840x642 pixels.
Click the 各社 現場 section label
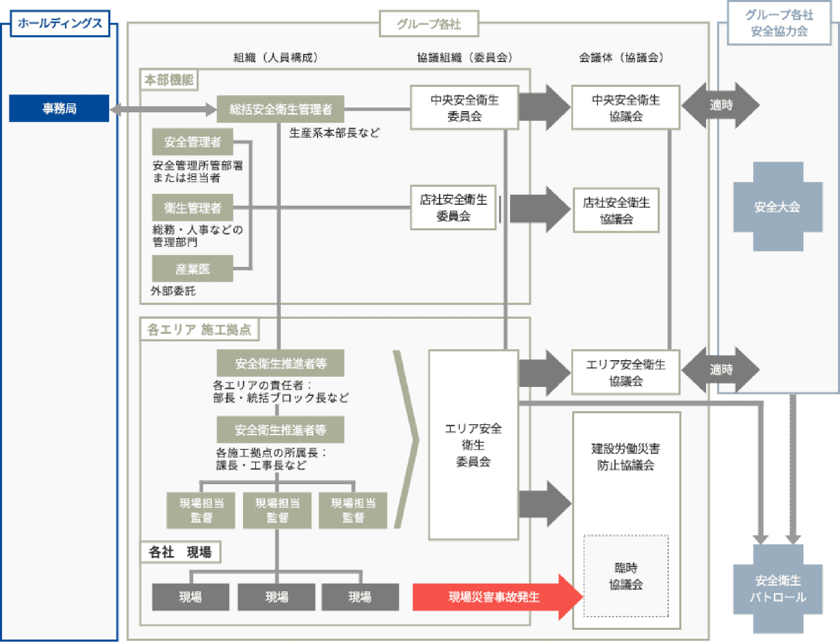(x=181, y=552)
